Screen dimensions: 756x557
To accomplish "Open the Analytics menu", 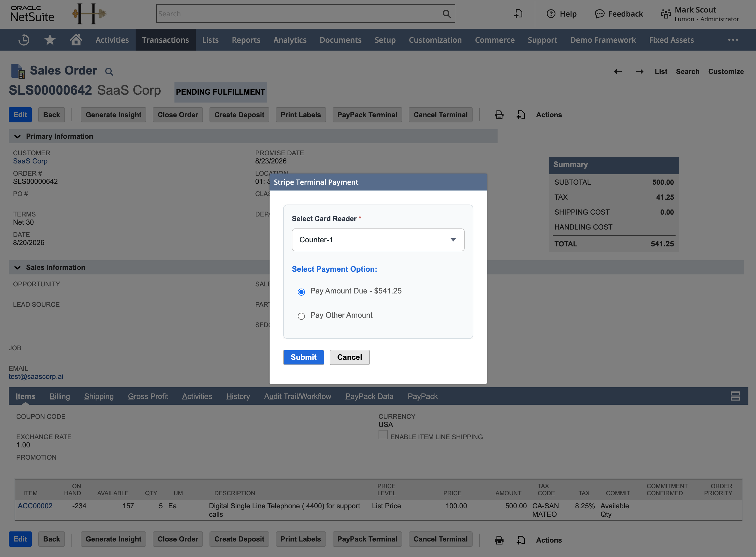I will (x=290, y=40).
